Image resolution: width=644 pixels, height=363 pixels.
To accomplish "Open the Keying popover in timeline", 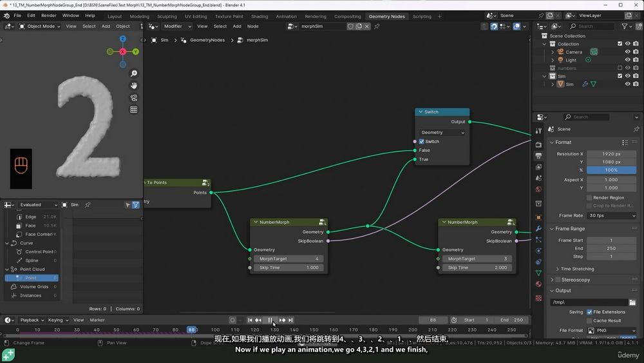I will pos(57,320).
